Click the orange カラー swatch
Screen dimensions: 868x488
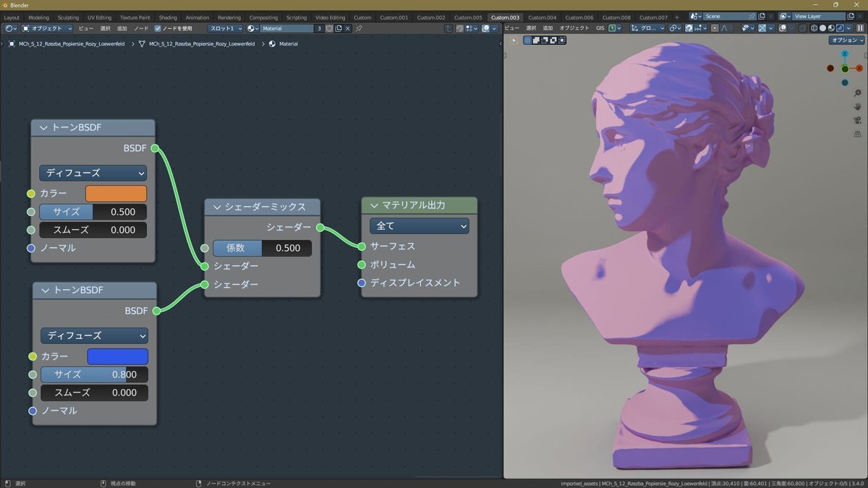(x=116, y=194)
